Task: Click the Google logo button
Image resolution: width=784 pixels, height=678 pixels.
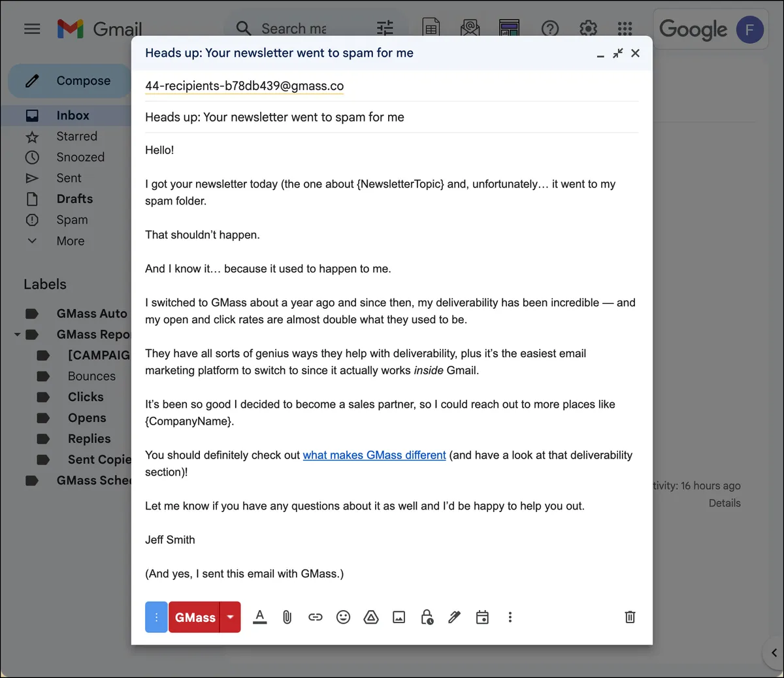Action: click(x=693, y=29)
